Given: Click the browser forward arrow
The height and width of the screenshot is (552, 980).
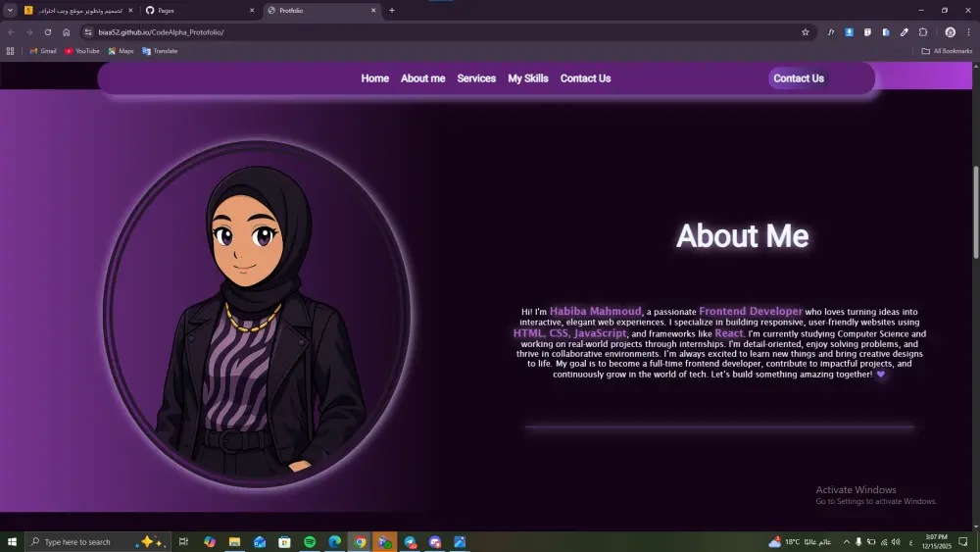Looking at the screenshot, I should [x=29, y=32].
